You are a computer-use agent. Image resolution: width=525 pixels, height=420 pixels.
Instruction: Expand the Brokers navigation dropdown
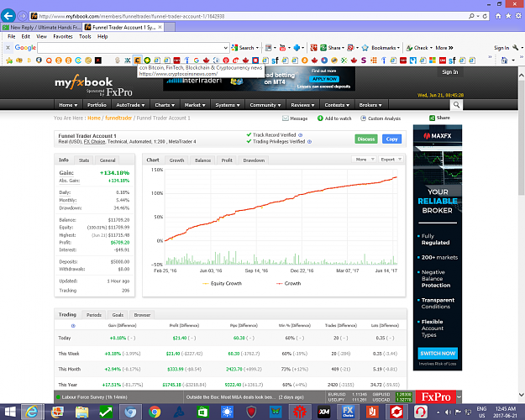tap(370, 105)
